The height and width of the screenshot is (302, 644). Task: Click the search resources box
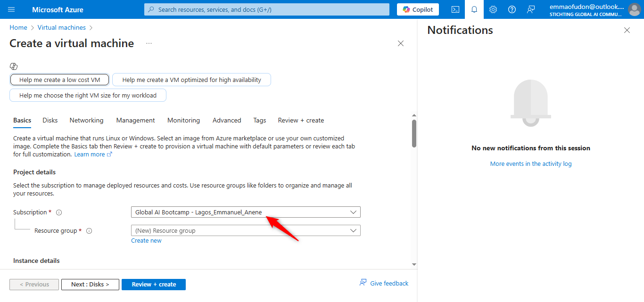[267, 9]
